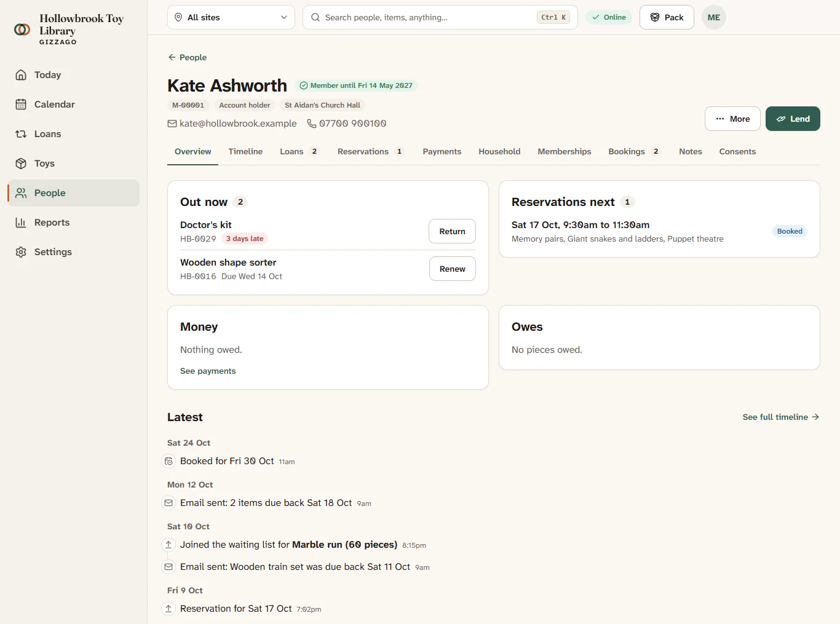Click the search people, items field
This screenshot has height=624, width=840.
click(x=440, y=17)
